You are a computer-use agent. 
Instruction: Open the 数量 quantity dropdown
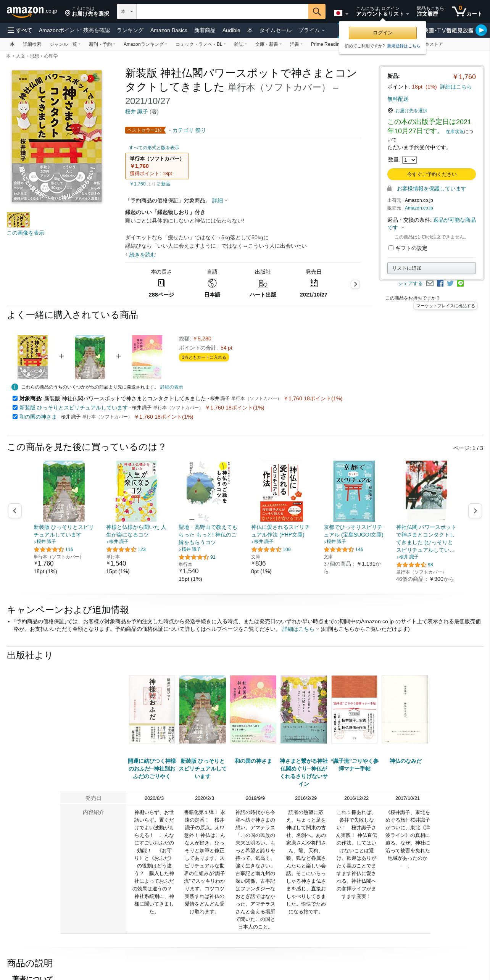pos(409,160)
